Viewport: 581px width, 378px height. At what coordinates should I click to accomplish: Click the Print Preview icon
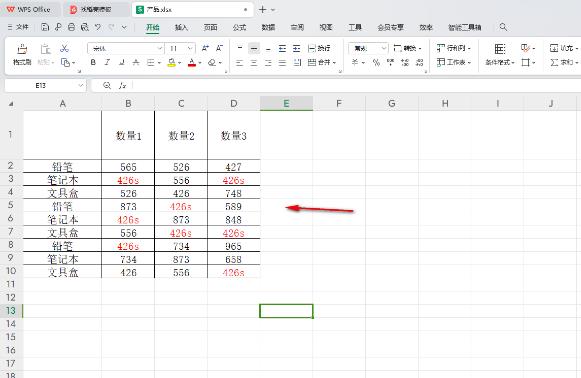coord(85,27)
